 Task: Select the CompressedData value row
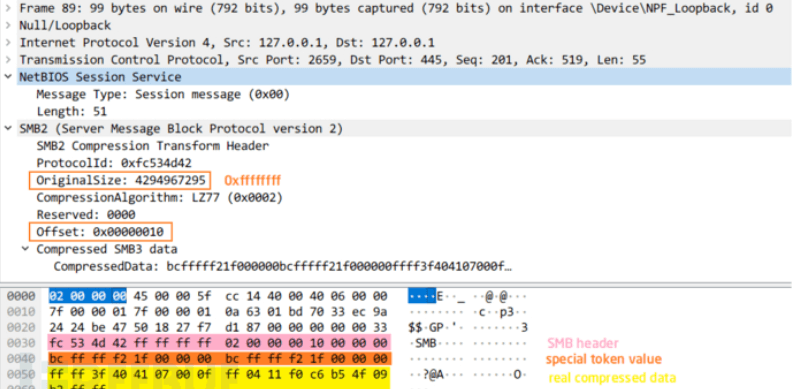pos(283,266)
